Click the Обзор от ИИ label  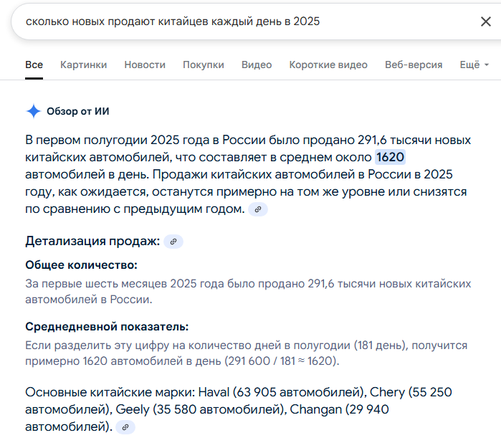pos(78,111)
